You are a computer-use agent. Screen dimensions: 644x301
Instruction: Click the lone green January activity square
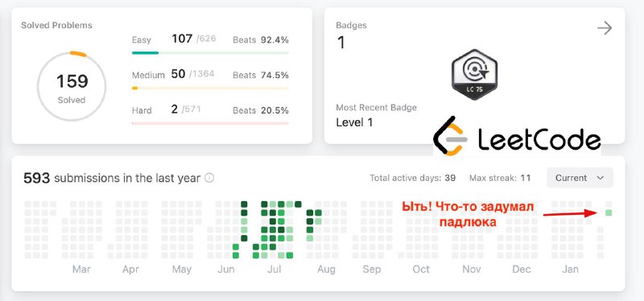609,212
